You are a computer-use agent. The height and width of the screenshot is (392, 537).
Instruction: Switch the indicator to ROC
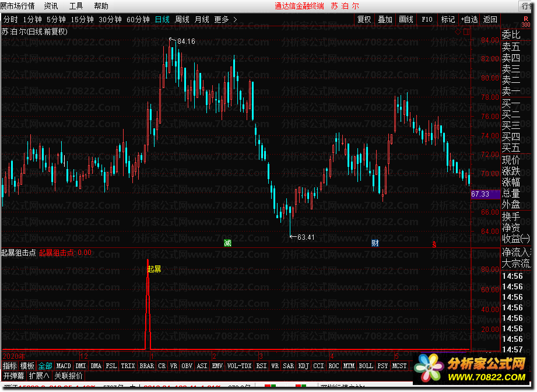pos(334,366)
